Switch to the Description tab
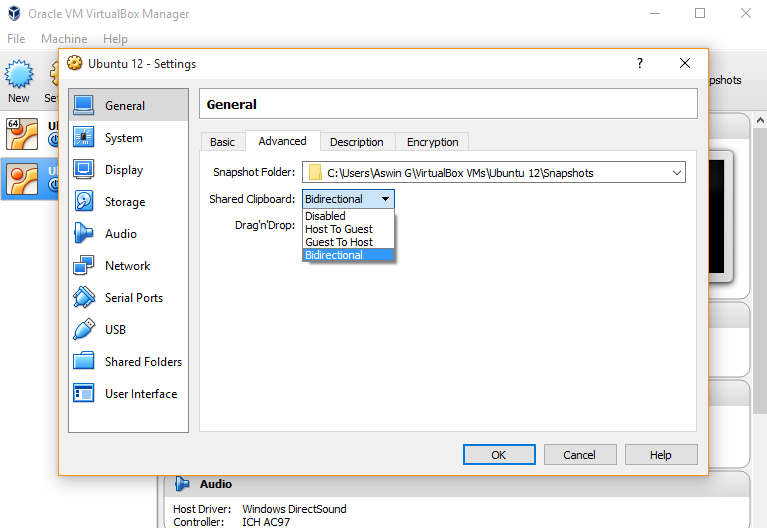767x528 pixels. (357, 142)
